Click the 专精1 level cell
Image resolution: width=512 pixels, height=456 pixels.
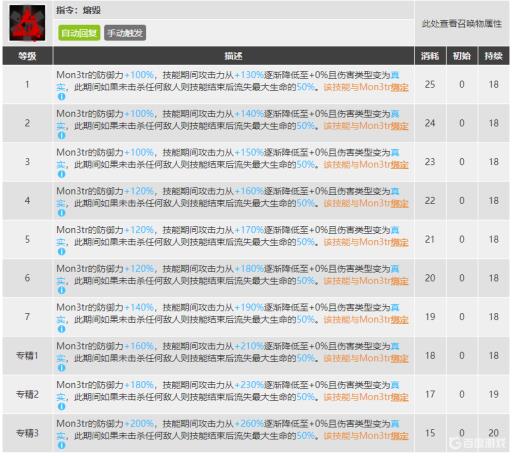click(27, 356)
